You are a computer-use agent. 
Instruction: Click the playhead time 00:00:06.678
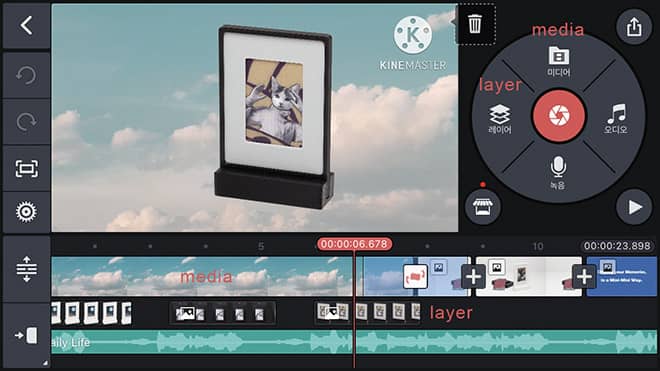tap(354, 244)
